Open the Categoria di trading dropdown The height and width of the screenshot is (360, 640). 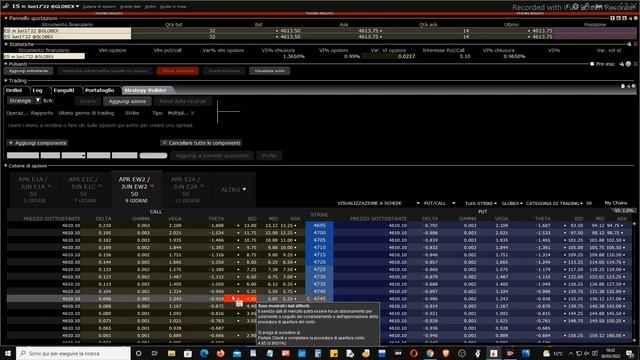click(555, 203)
